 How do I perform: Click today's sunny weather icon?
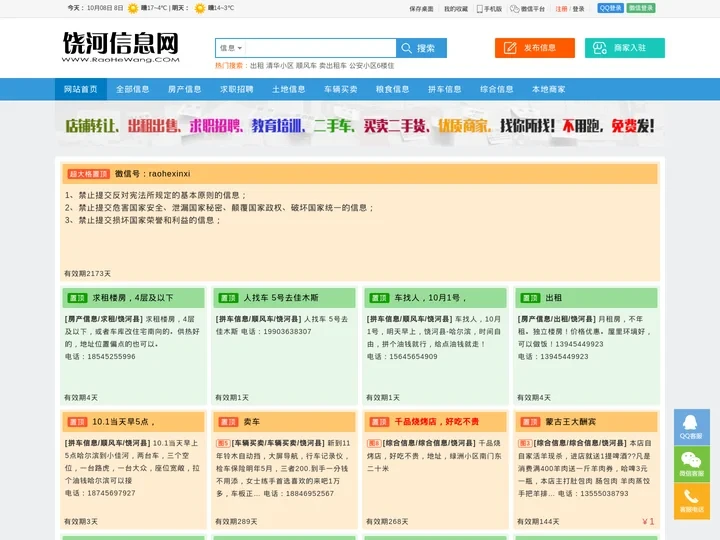pos(133,8)
